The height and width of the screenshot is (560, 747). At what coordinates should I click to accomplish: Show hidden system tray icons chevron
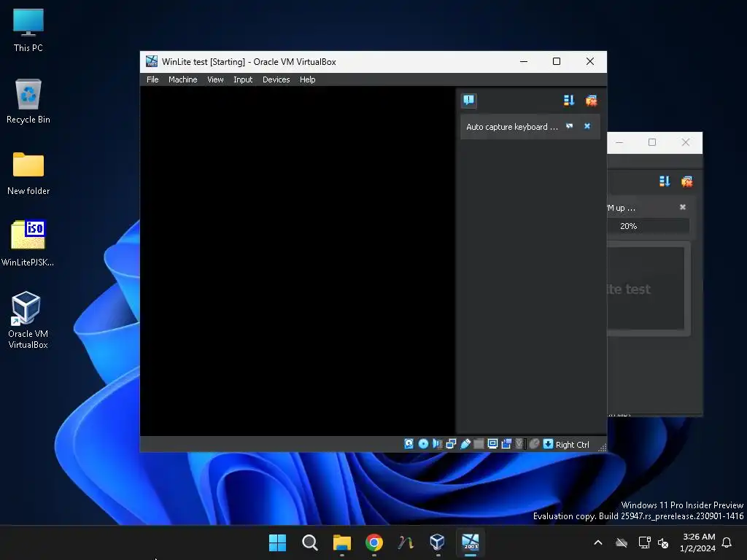point(598,542)
